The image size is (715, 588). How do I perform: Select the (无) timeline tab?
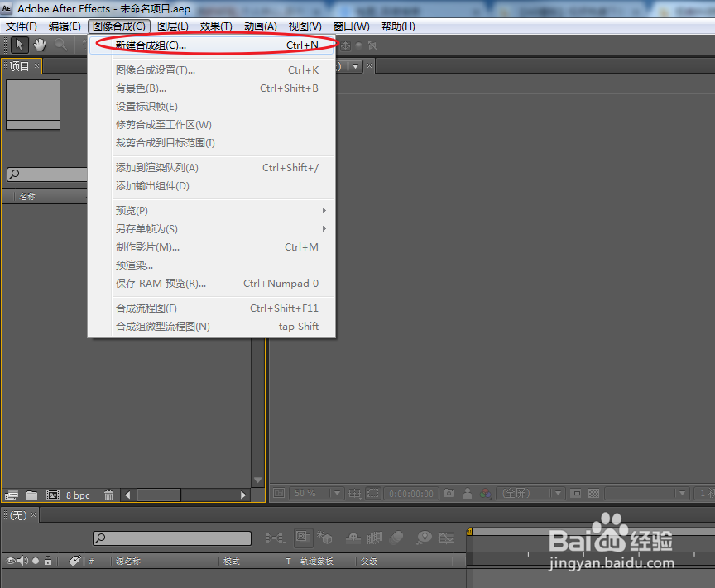(x=18, y=515)
